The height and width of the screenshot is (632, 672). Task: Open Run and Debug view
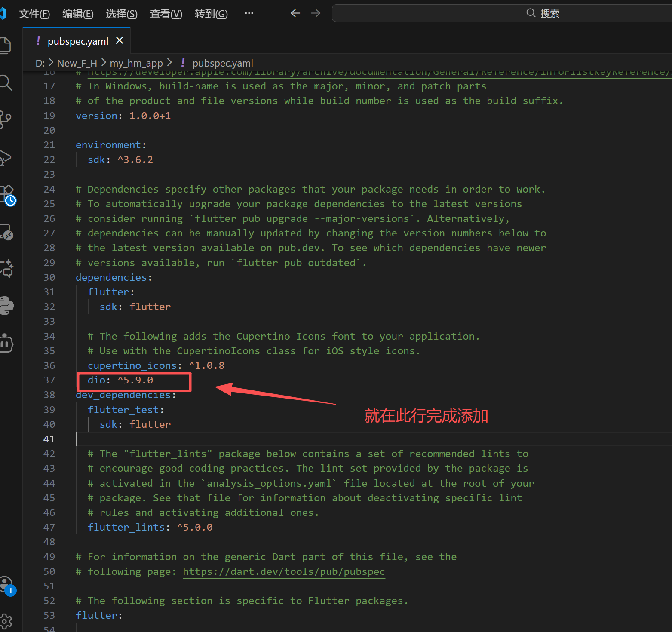(x=5, y=157)
